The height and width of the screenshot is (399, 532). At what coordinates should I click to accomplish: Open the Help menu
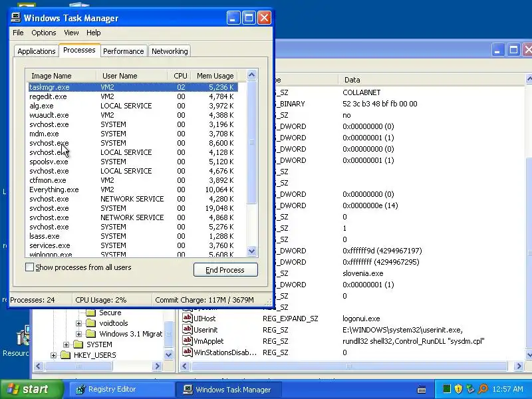tap(93, 33)
